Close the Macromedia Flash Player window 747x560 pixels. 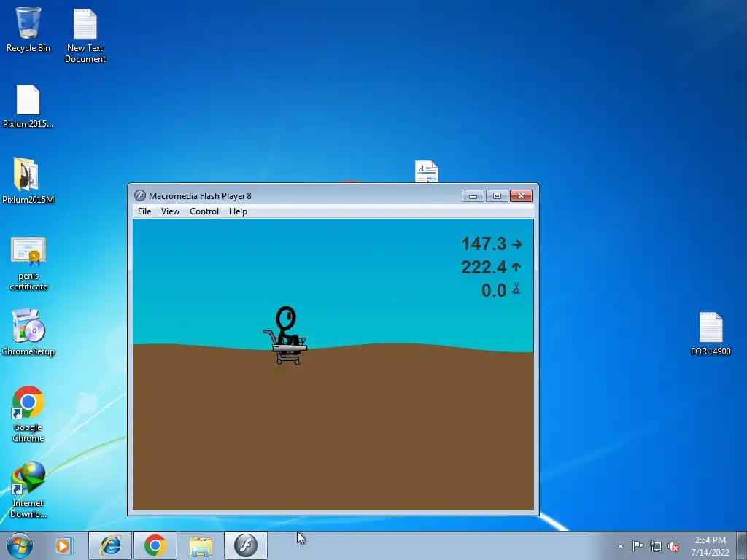click(x=521, y=196)
